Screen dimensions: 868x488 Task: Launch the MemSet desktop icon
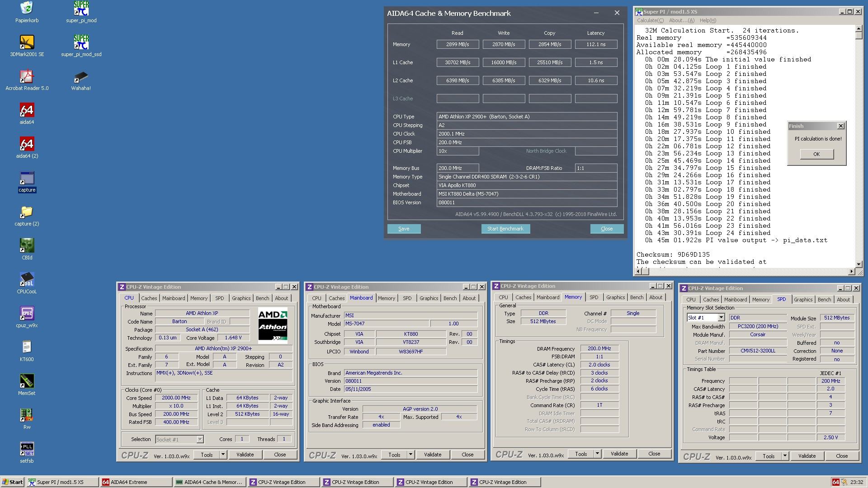(27, 385)
